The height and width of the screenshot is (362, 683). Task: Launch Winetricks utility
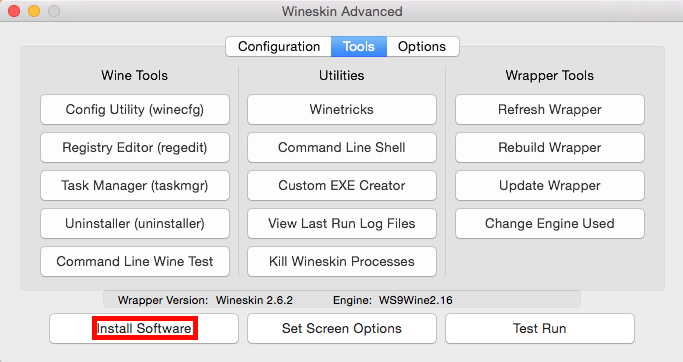point(342,109)
